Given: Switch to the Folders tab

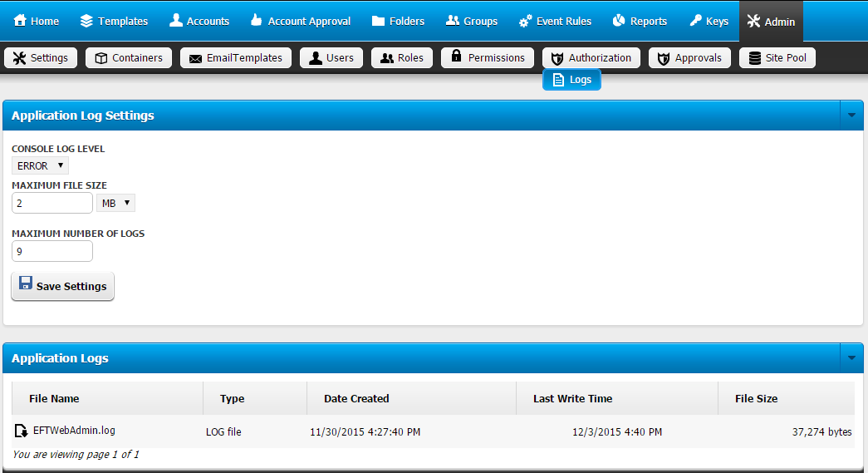Looking at the screenshot, I should coord(398,21).
